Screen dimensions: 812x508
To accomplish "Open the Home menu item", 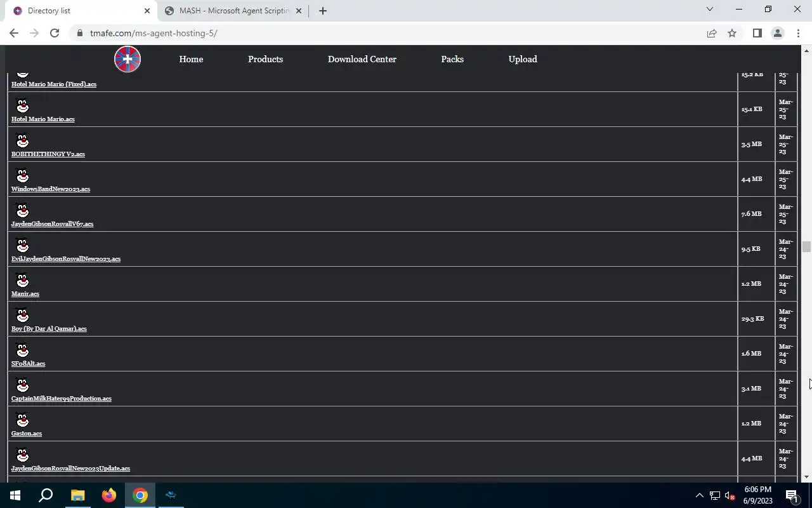I will pos(191,59).
